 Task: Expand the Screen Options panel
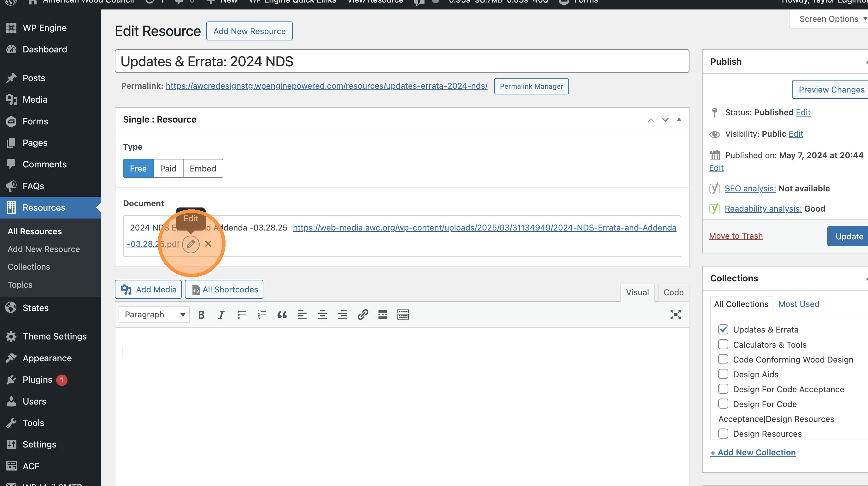tap(829, 19)
